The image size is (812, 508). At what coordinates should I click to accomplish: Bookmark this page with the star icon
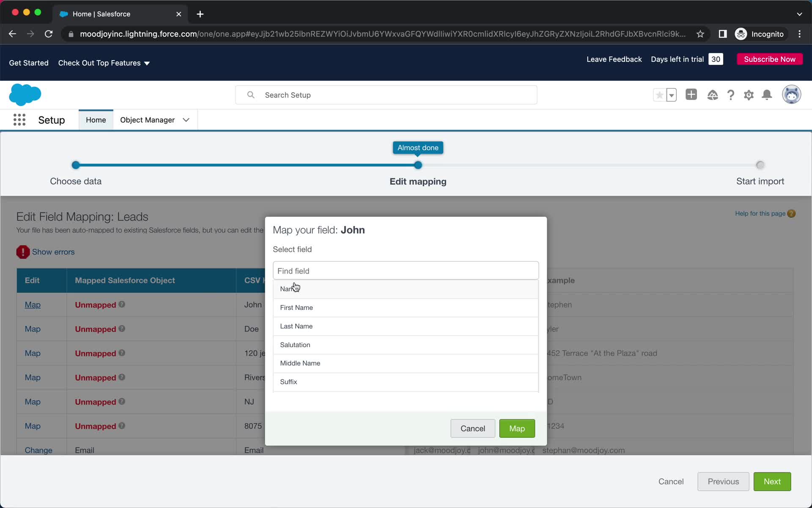pyautogui.click(x=700, y=34)
